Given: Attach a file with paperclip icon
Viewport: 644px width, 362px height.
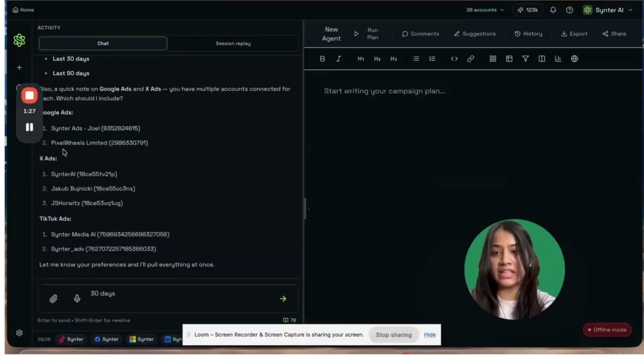Looking at the screenshot, I should tap(53, 299).
